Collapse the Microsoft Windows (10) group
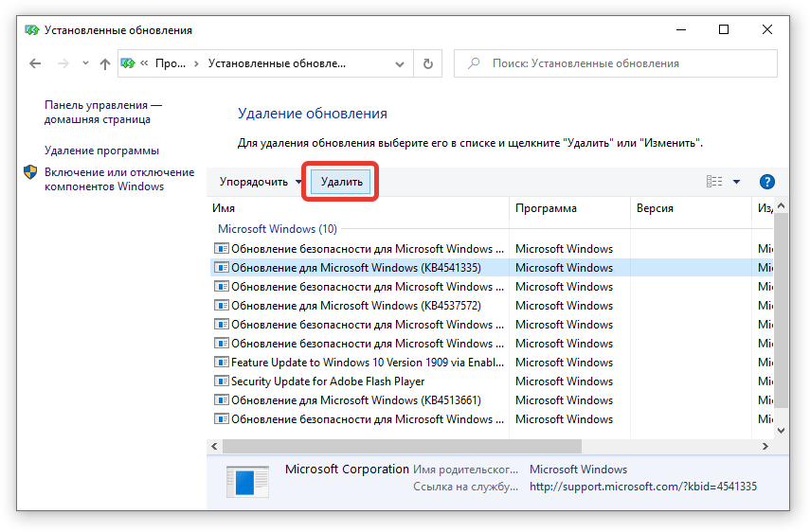The height and width of the screenshot is (532, 810). [x=277, y=229]
